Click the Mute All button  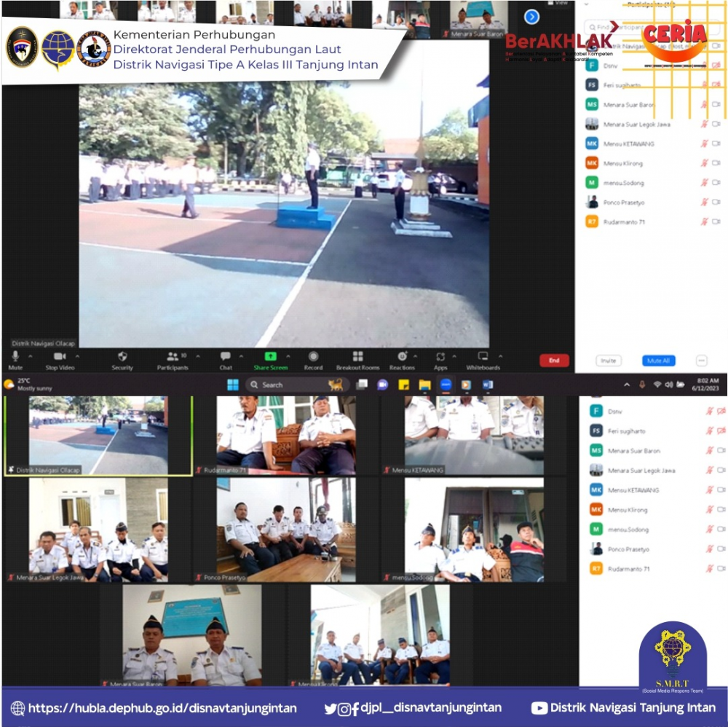658,361
